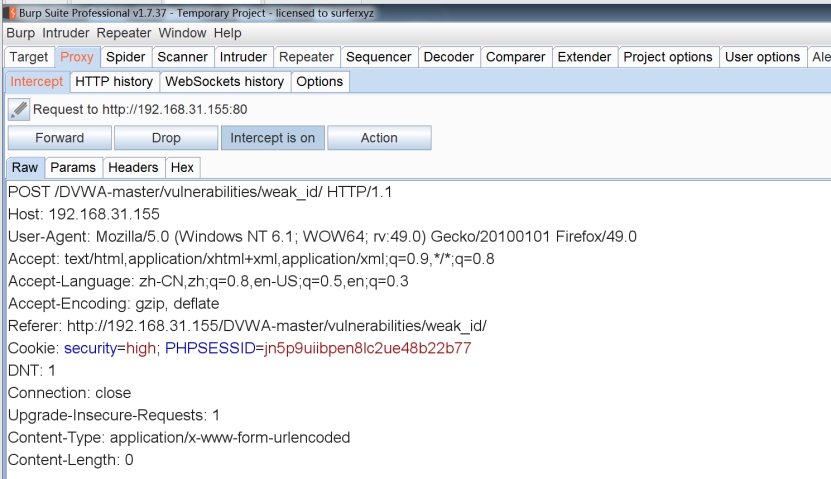Click the Accept-Encoding: gzip, deflate line
831x479 pixels.
[x=113, y=303]
